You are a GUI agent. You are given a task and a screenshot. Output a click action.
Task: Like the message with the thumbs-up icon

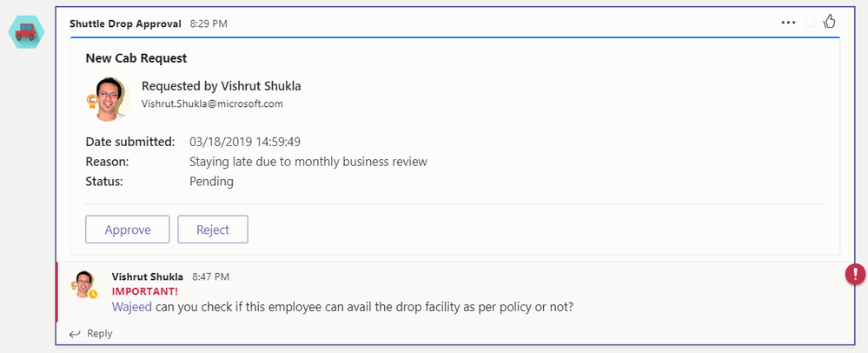(x=829, y=22)
